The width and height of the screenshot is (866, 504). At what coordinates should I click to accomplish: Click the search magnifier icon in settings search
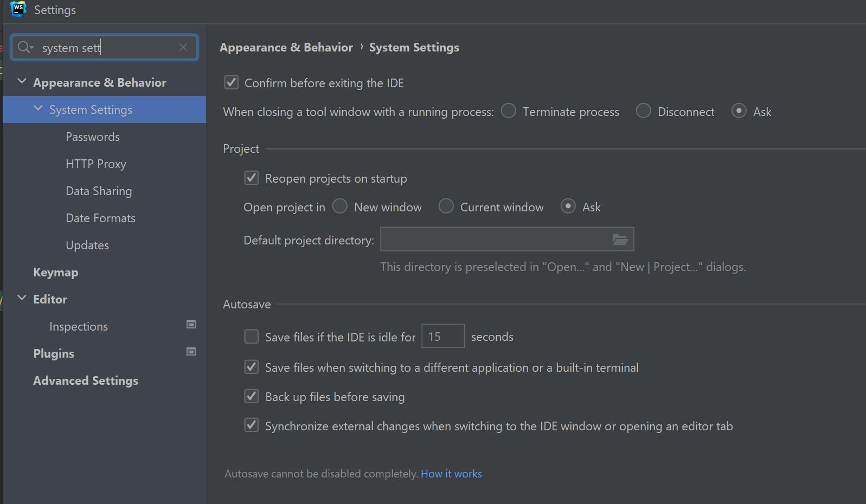coord(24,48)
